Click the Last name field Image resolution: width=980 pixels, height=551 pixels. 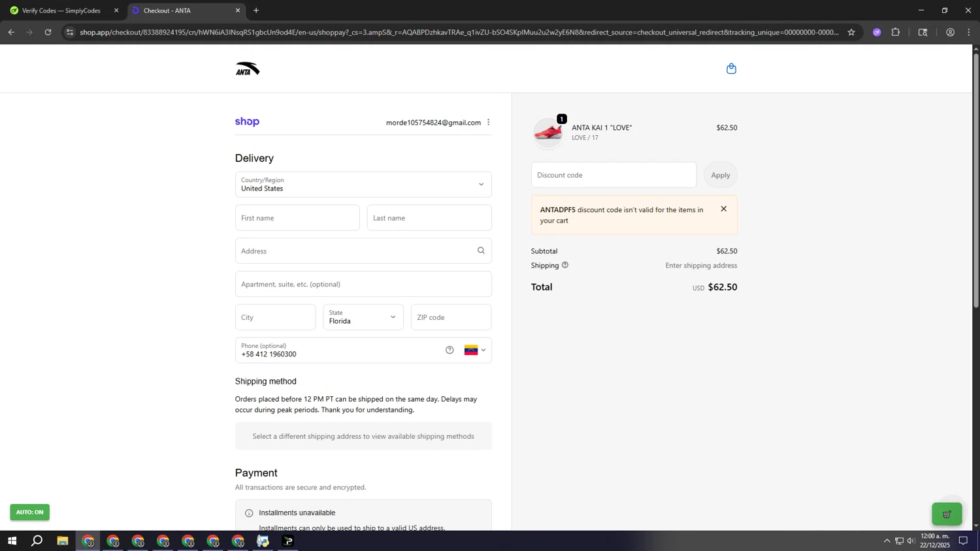point(429,218)
